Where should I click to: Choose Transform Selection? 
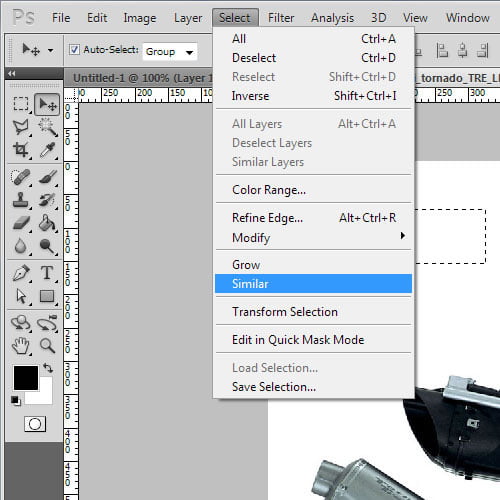313,312
